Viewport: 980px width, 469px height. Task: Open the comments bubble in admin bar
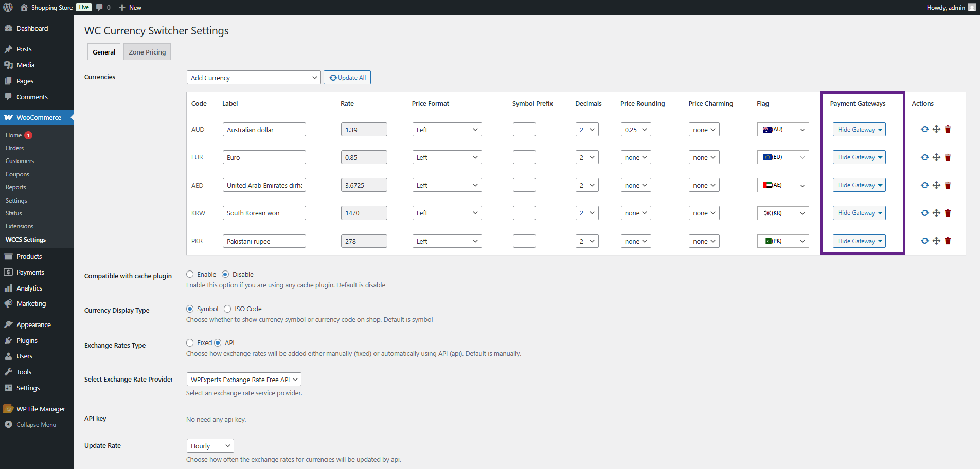[x=103, y=7]
